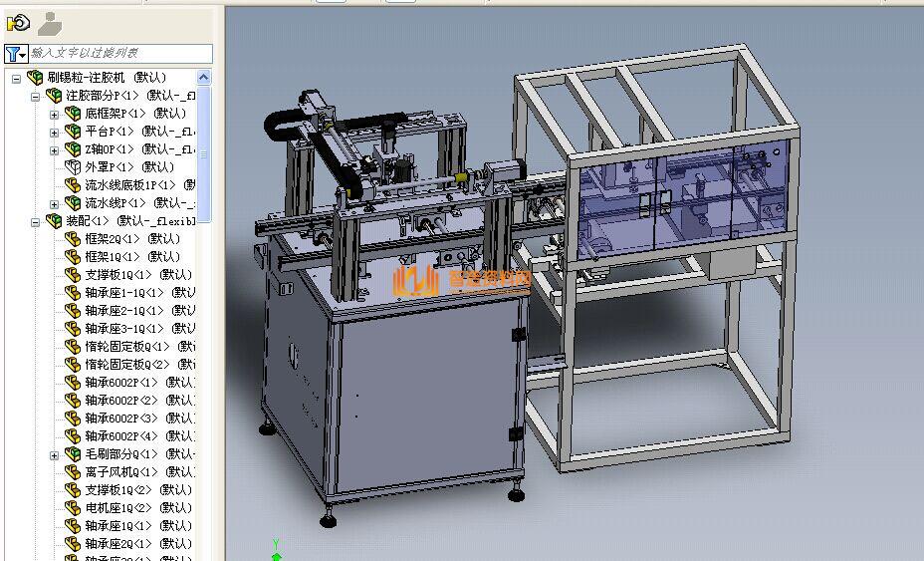924x561 pixels.
Task: Click the 框架2Q<1> part icon
Action: coord(72,239)
